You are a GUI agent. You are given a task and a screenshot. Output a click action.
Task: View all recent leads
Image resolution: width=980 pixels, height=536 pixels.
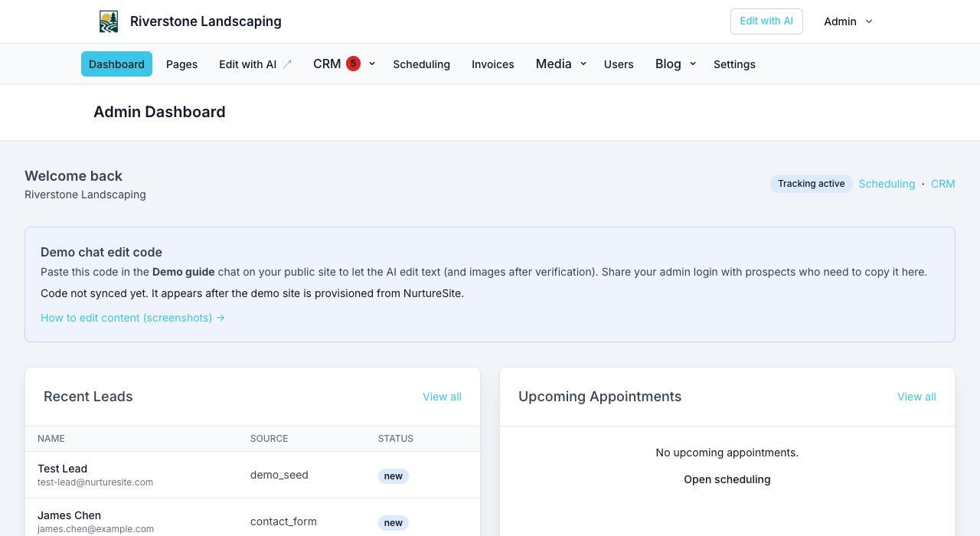coord(442,397)
